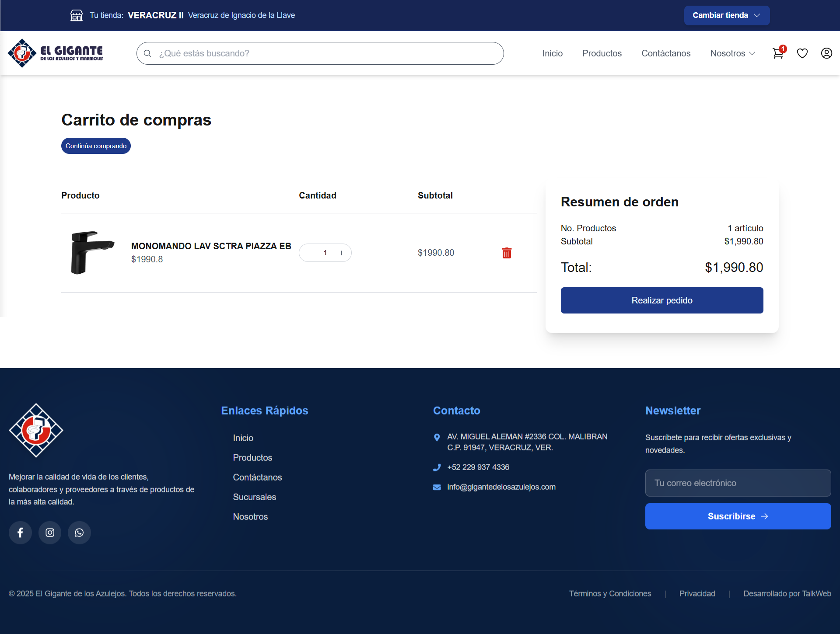840x634 pixels.
Task: Decrease quantity with the minus stepper
Action: point(309,252)
